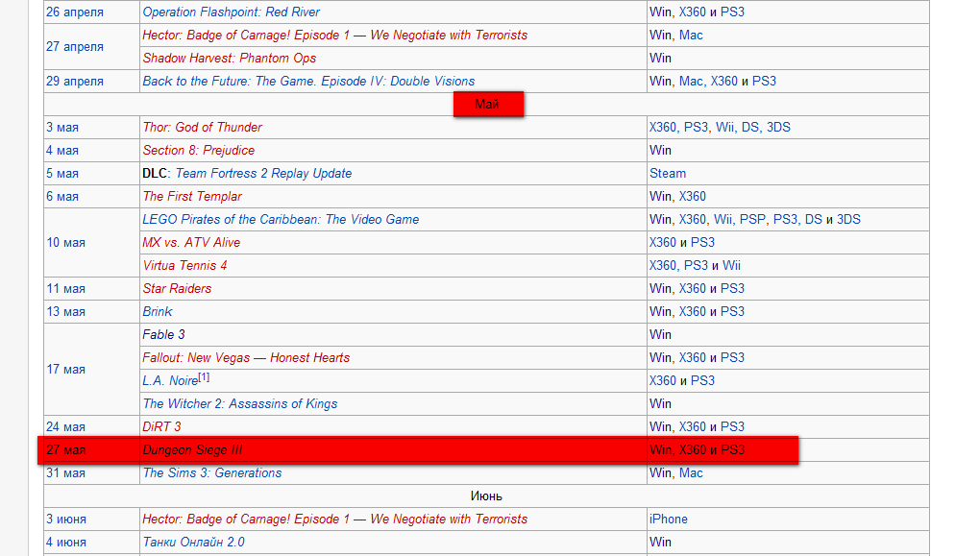Open The Sims 3: Generations link
This screenshot has height=556, width=980.
click(212, 473)
